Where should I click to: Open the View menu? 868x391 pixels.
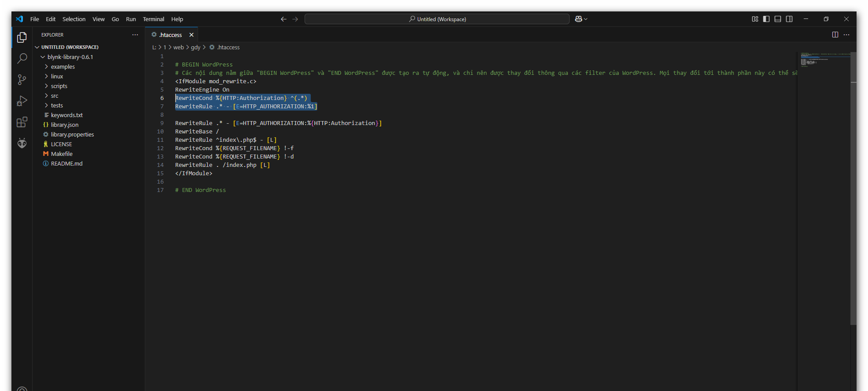coord(99,19)
